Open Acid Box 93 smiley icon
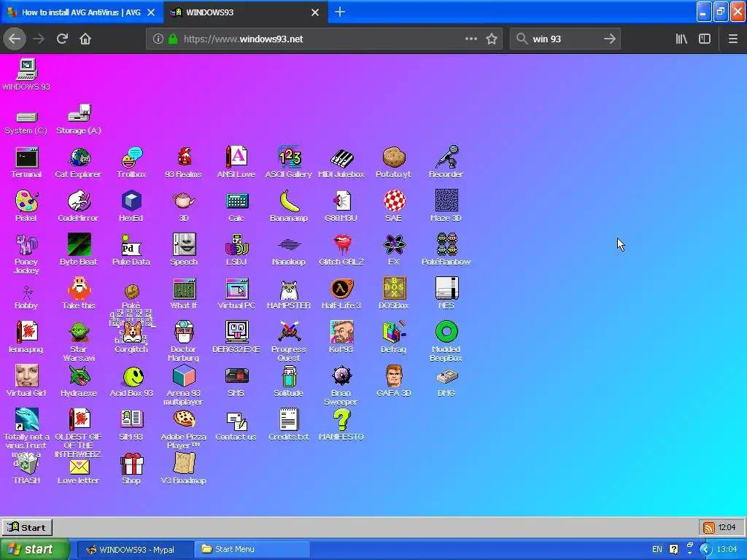 pos(132,381)
